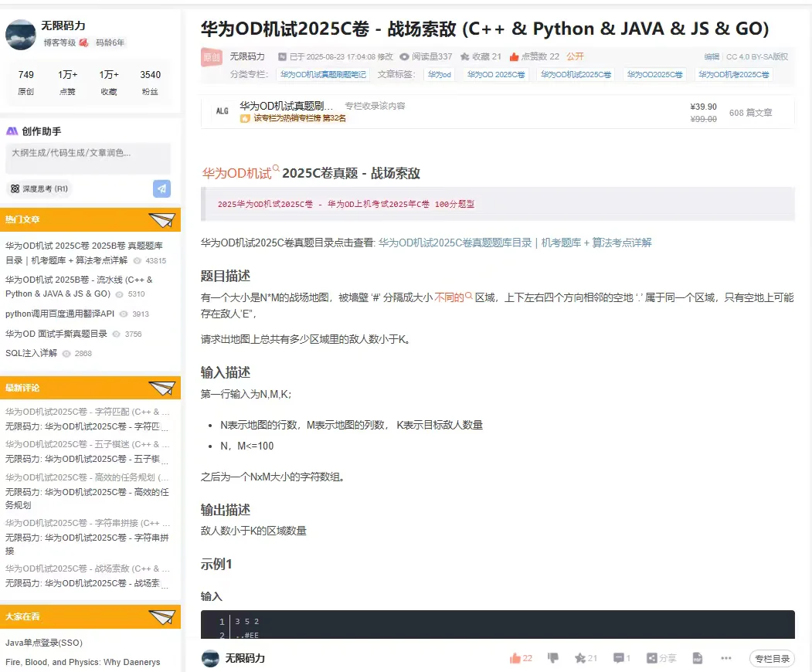Open hot article python调用百度通用翻译API

(59, 314)
